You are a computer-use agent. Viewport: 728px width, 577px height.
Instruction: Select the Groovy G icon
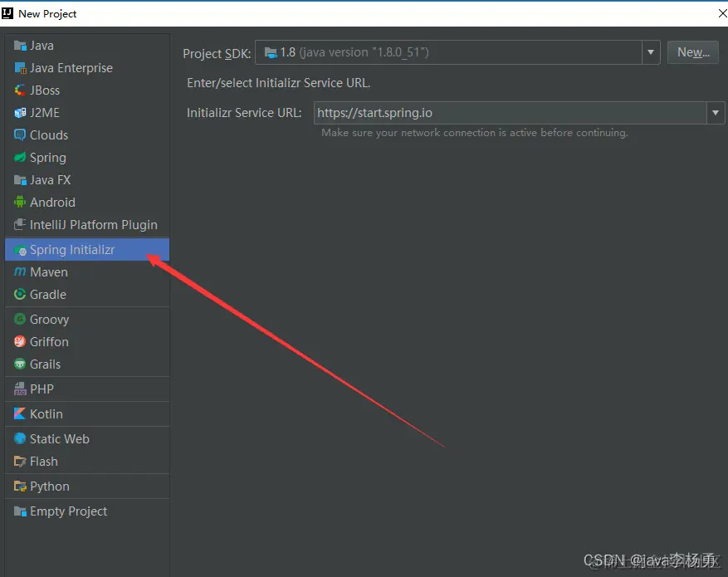pos(20,319)
